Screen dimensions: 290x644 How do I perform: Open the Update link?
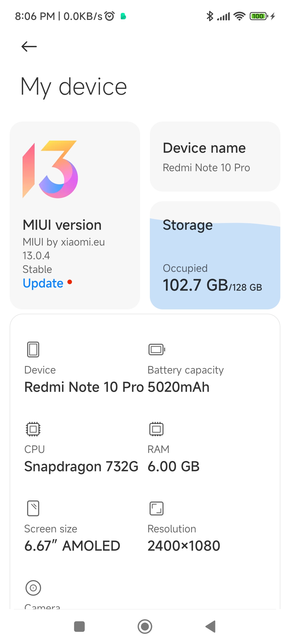[x=43, y=283]
